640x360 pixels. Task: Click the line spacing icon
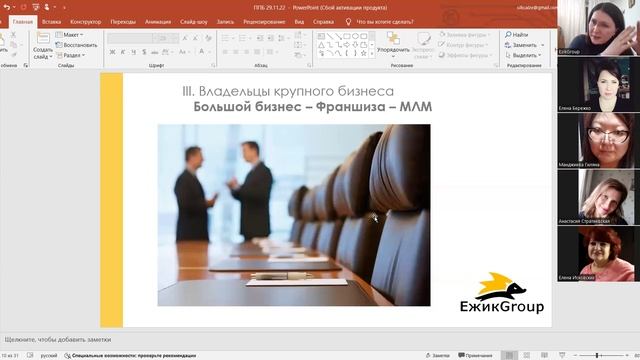282,38
